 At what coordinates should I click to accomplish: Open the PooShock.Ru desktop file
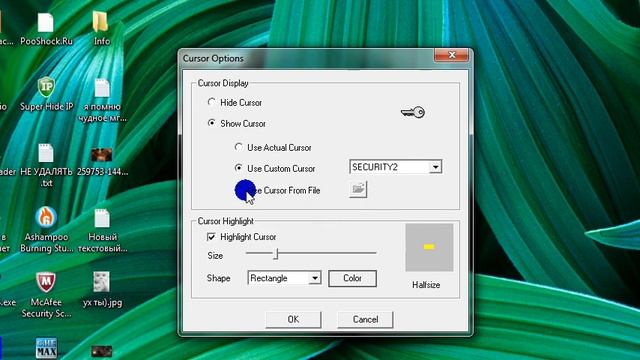click(46, 29)
